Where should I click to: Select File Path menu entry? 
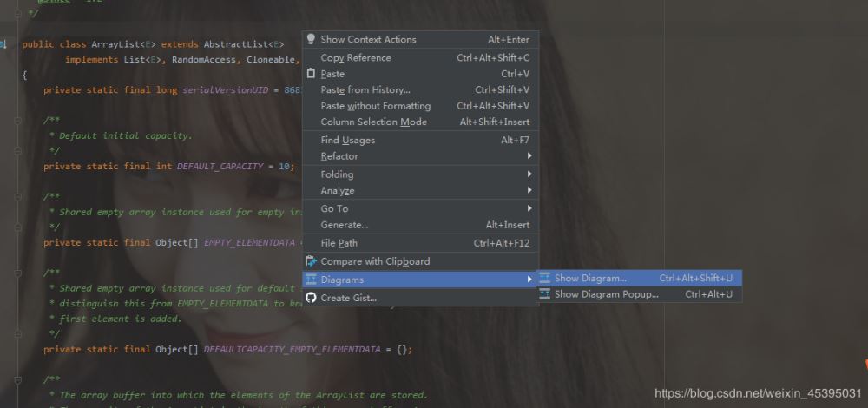(420, 243)
